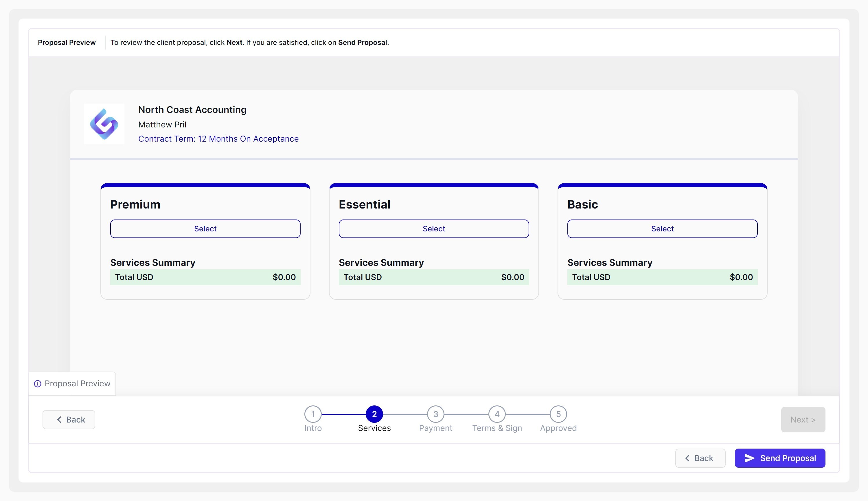The height and width of the screenshot is (501, 868).
Task: Click the Back button beside Send Proposal
Action: pos(700,458)
